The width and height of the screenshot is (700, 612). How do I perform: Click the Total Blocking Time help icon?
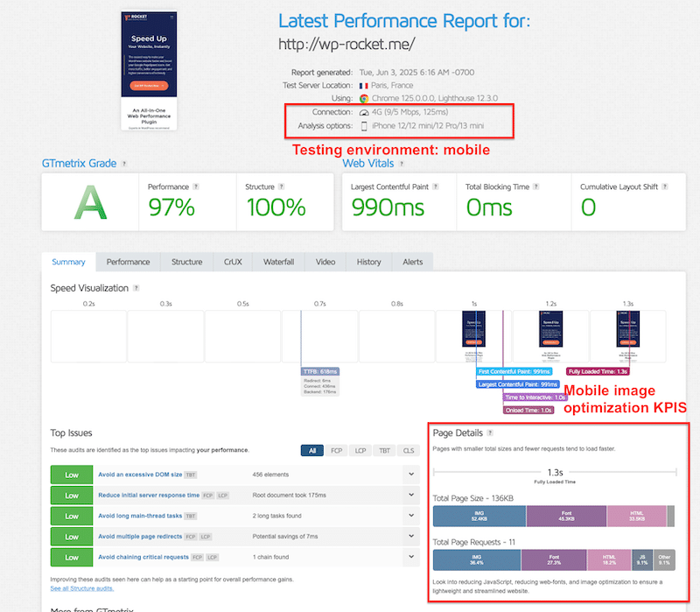536,186
